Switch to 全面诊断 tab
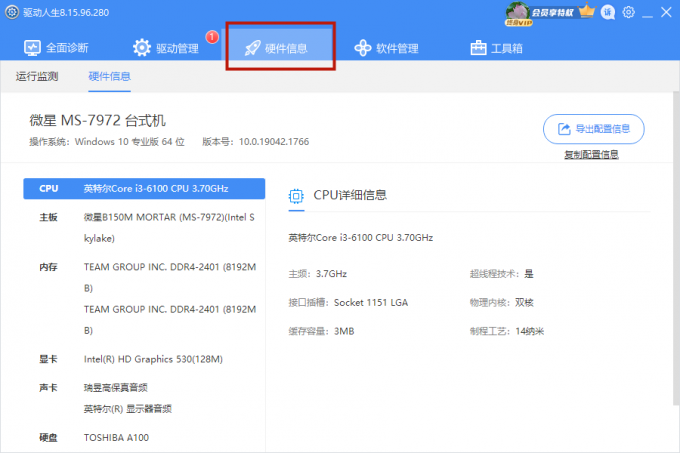This screenshot has width=680, height=453. [x=56, y=48]
